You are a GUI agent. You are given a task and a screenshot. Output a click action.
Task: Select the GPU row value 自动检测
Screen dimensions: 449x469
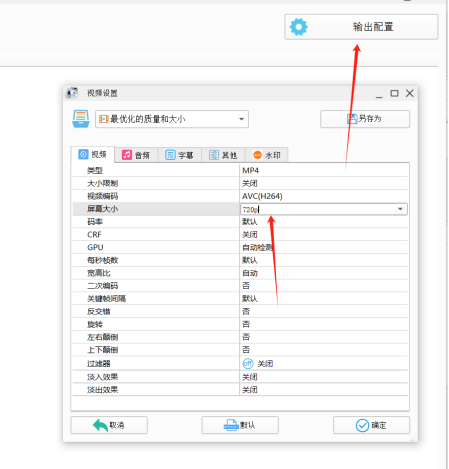pyautogui.click(x=257, y=247)
